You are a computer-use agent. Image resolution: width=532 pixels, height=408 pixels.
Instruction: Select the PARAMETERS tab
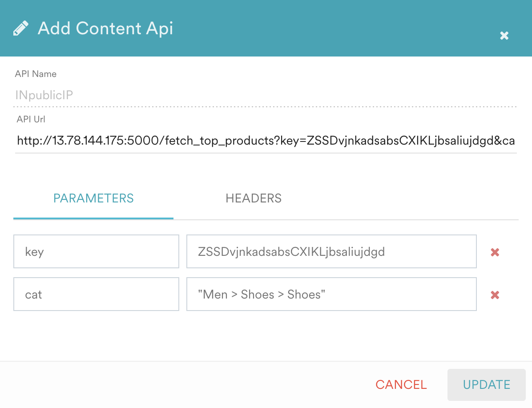click(x=93, y=198)
